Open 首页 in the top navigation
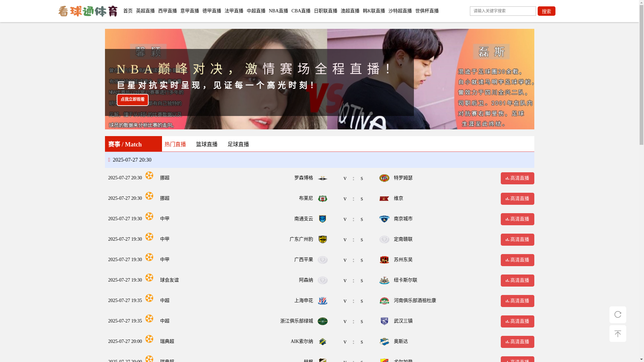644x362 pixels. [128, 11]
